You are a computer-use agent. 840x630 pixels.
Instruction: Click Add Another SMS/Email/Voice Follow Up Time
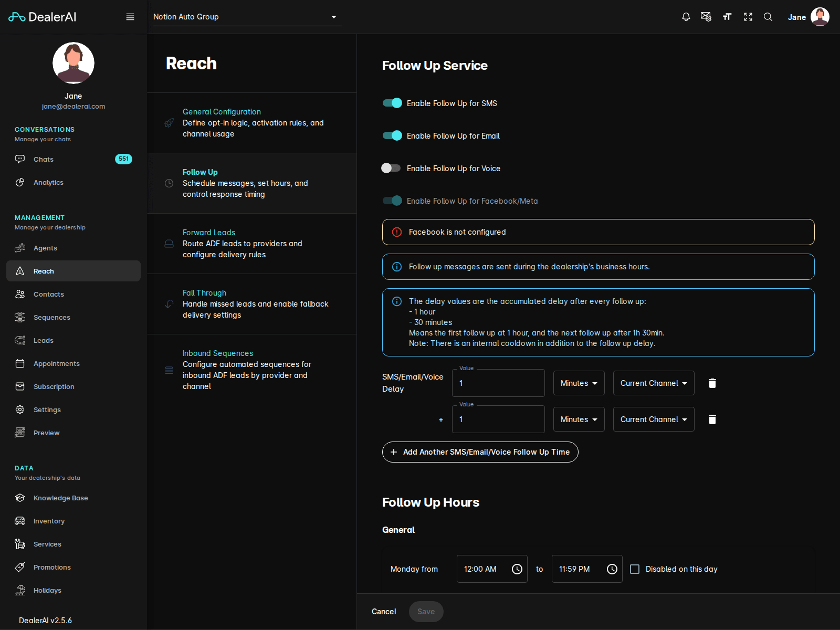point(479,451)
